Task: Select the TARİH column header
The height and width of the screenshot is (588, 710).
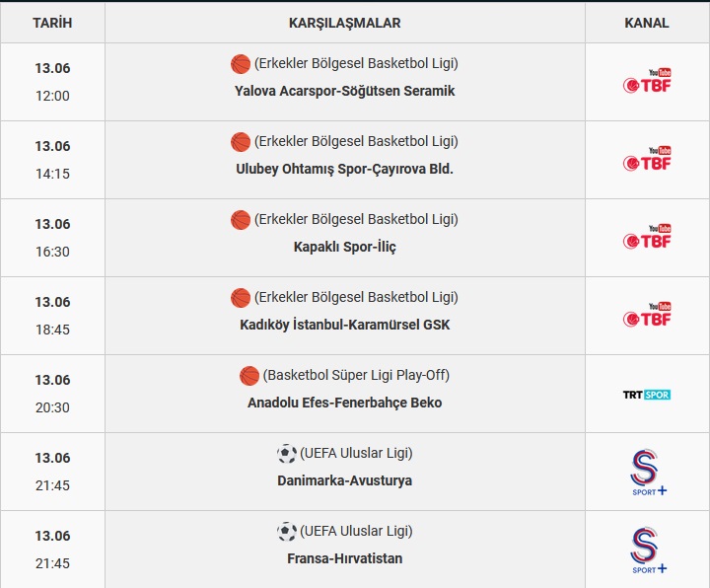Action: click(x=52, y=23)
